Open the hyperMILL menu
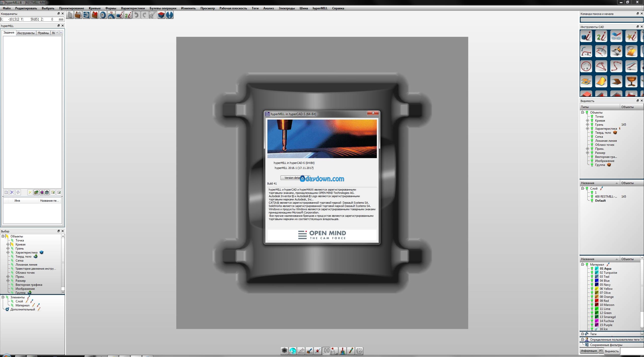The width and height of the screenshot is (644, 357). [320, 8]
